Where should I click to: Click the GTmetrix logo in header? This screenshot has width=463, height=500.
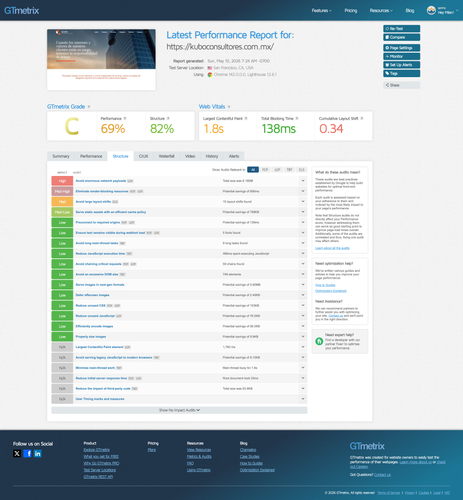[x=22, y=11]
